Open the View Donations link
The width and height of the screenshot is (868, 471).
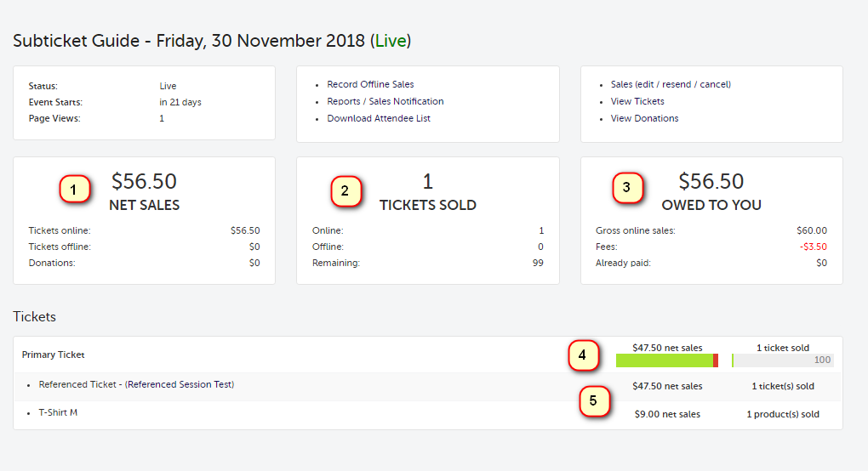tap(644, 118)
